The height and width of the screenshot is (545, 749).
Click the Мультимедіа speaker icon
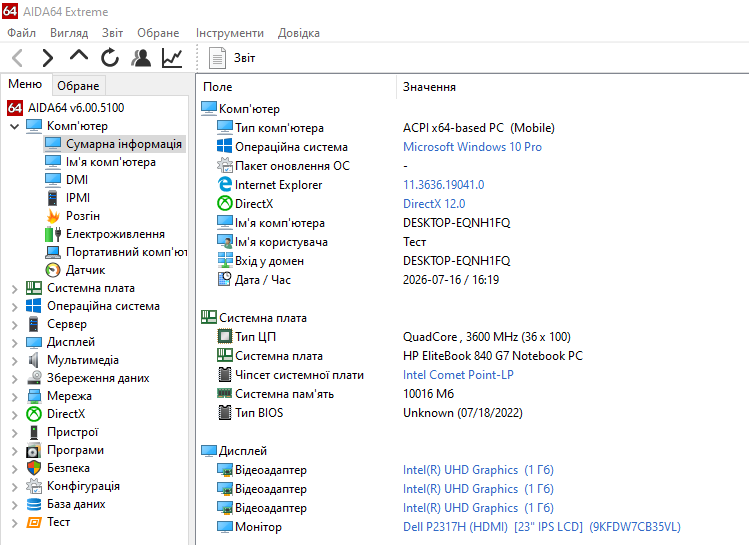tap(33, 360)
